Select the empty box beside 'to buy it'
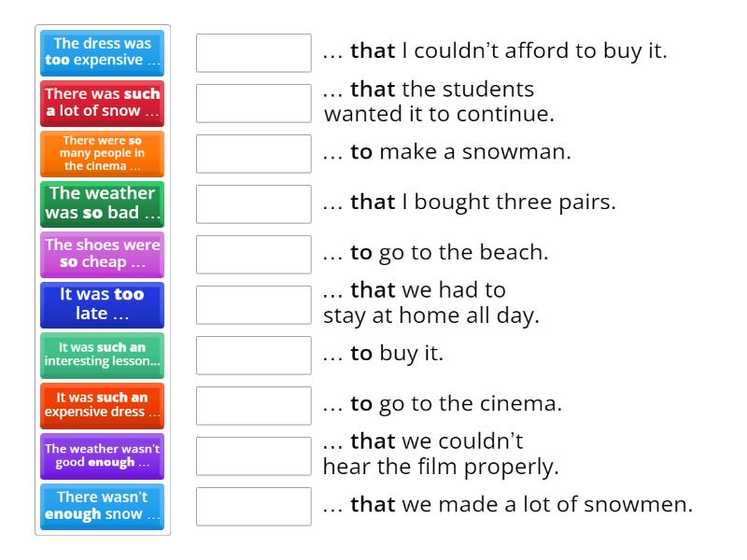Image resolution: width=747 pixels, height=560 pixels. [x=254, y=355]
